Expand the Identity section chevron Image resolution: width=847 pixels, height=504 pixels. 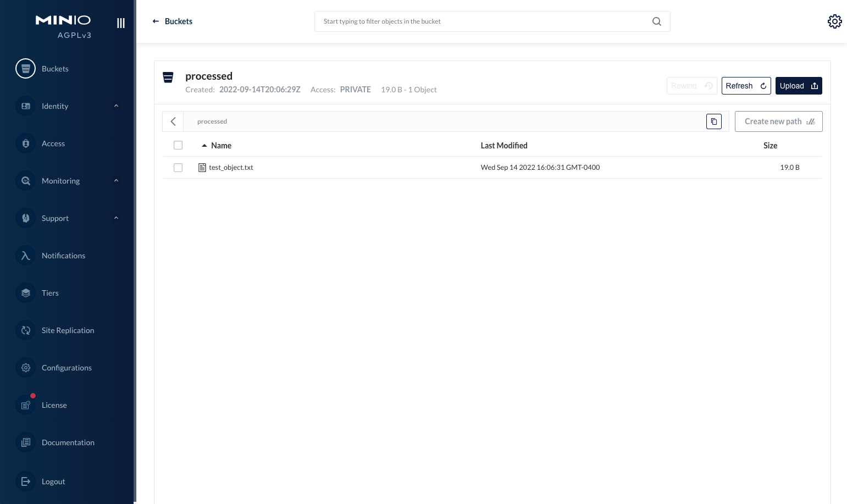(116, 106)
